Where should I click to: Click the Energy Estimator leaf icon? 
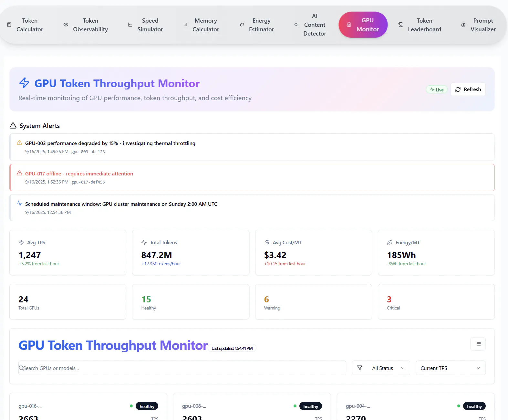pyautogui.click(x=242, y=25)
